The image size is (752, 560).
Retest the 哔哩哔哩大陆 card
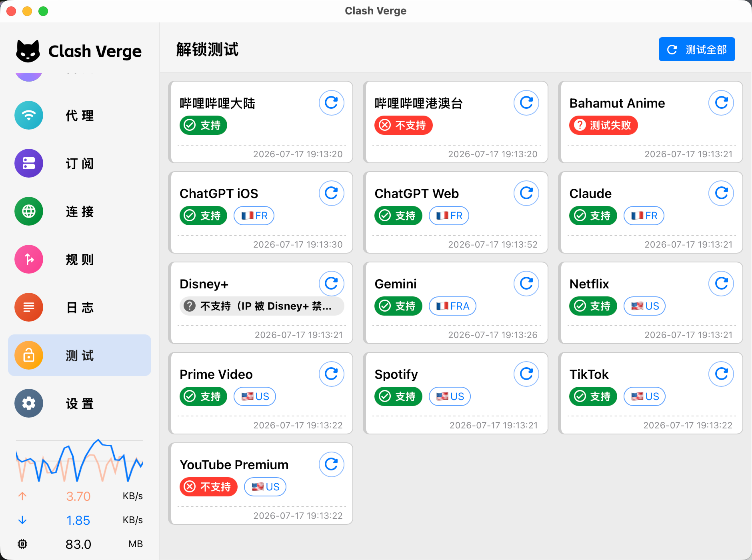click(331, 103)
